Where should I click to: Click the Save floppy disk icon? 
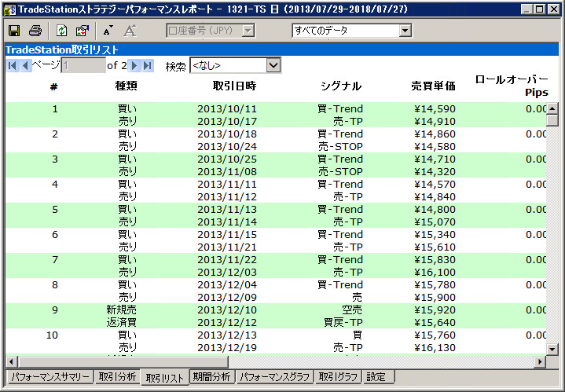point(14,31)
